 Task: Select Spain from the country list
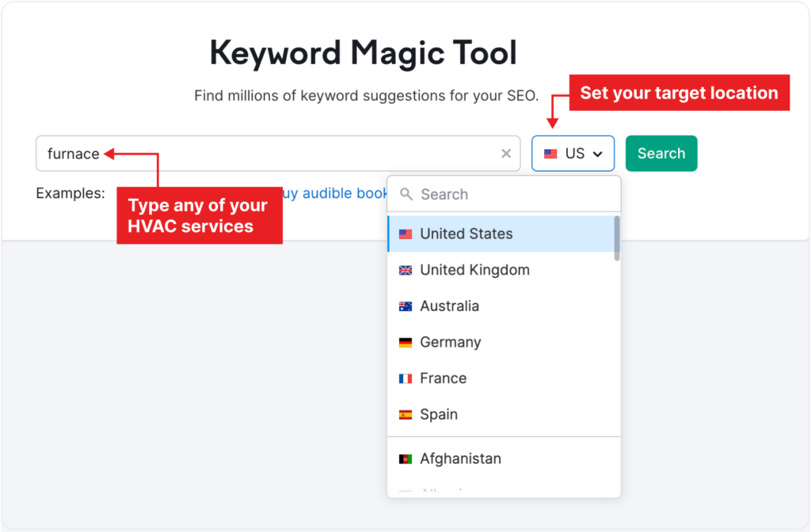click(x=440, y=414)
